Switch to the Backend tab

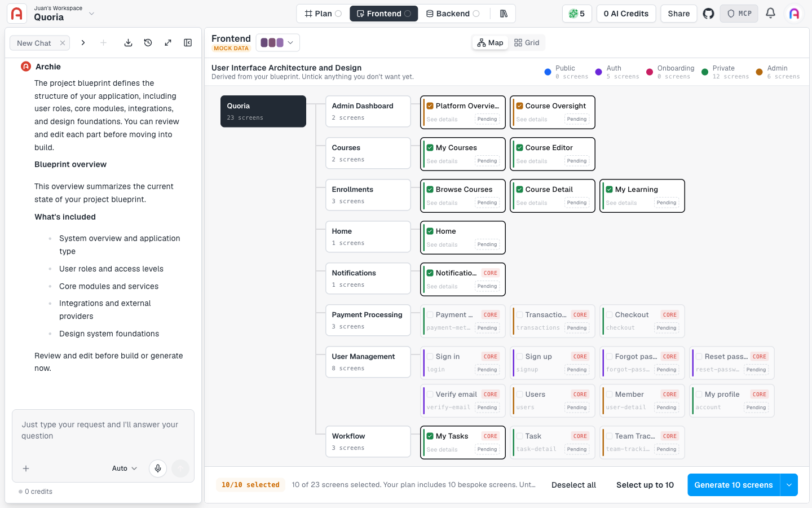453,14
